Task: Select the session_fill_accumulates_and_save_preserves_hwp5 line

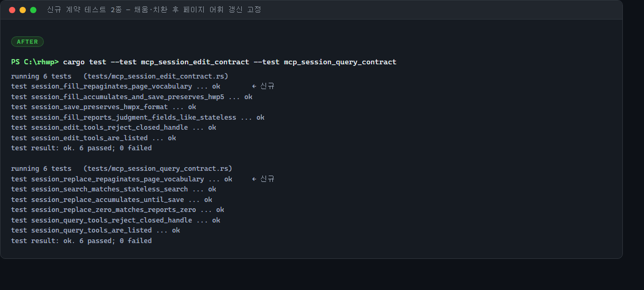Action: [132, 97]
